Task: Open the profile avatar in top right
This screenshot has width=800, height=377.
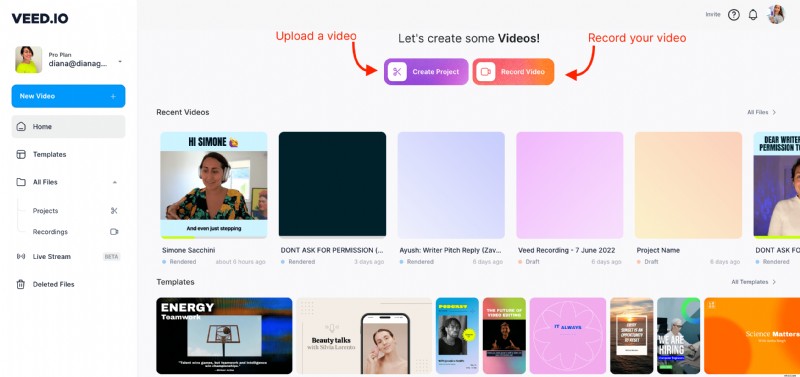Action: tap(776, 14)
